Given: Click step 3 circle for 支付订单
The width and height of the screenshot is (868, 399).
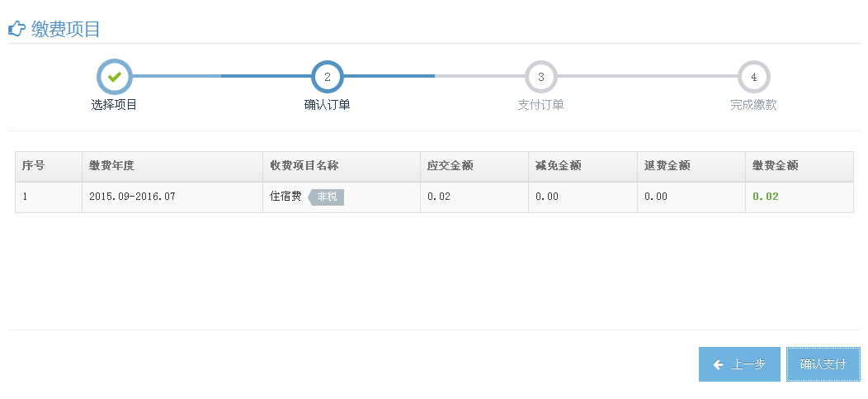Looking at the screenshot, I should pyautogui.click(x=540, y=77).
